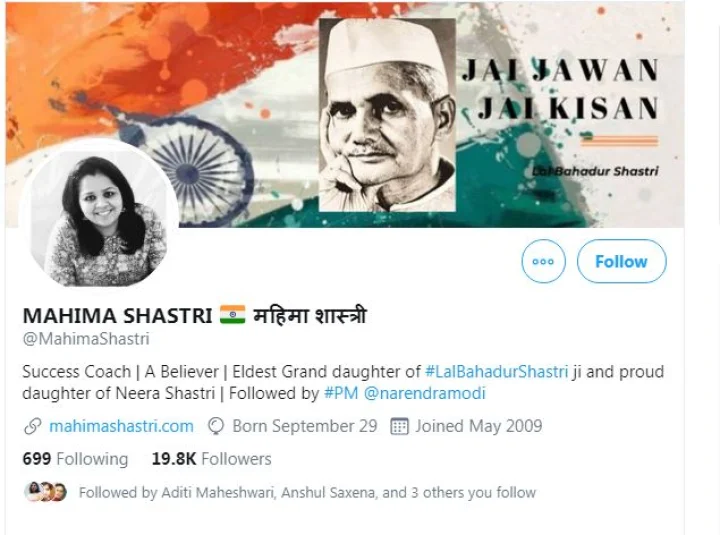This screenshot has width=720, height=535.
Task: View the 699 Following list
Action: [75, 459]
